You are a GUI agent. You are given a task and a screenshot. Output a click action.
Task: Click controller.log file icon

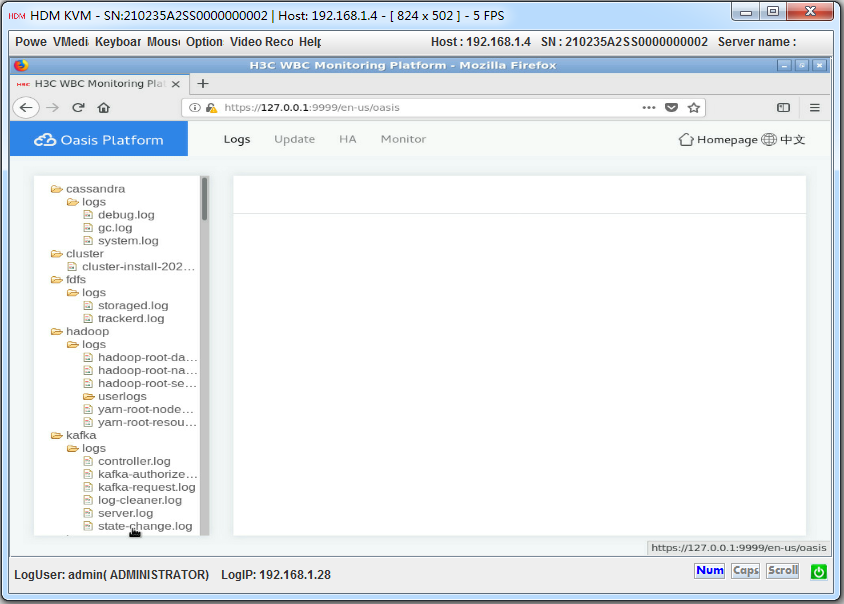(x=88, y=461)
